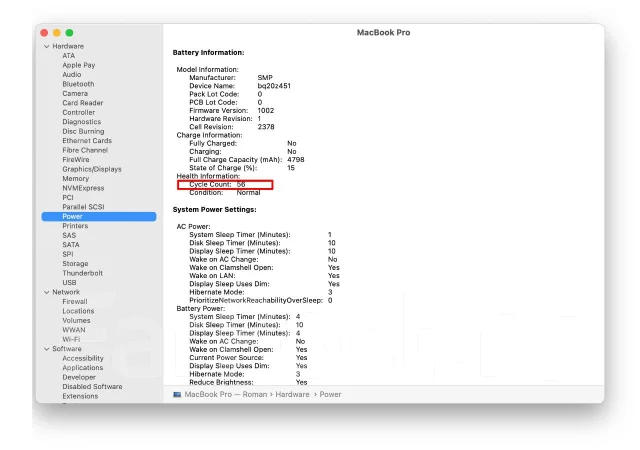
Task: Click the 'Condition:' label
Action: tap(206, 193)
